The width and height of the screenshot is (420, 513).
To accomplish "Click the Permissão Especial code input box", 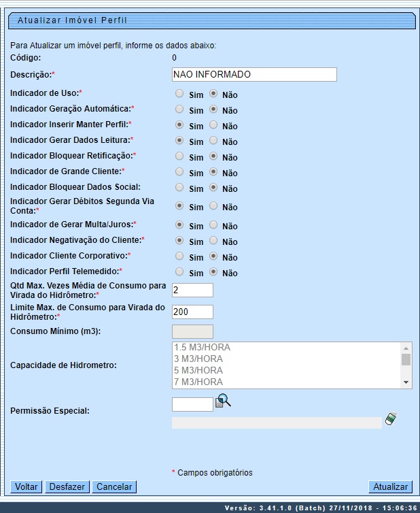I will [x=192, y=405].
